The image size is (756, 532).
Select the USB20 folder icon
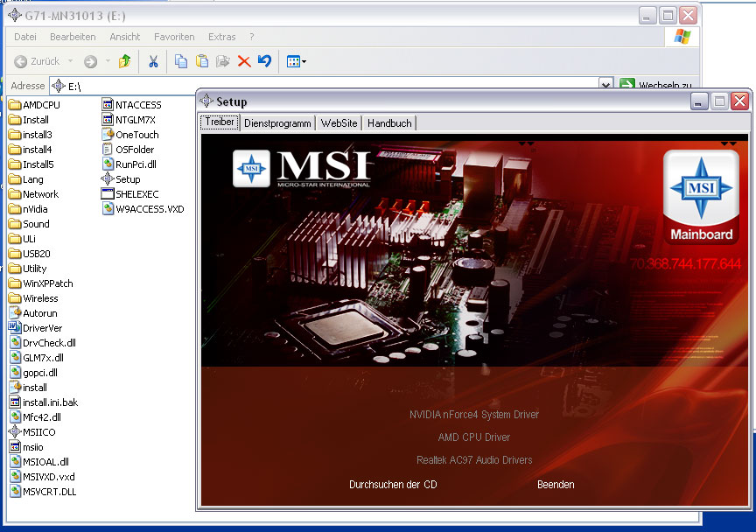15,254
